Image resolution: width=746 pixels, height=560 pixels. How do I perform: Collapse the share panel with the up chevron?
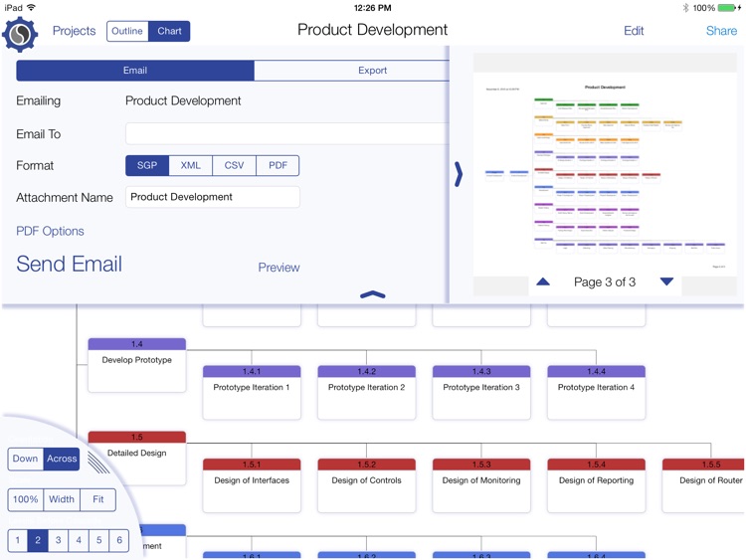pyautogui.click(x=373, y=294)
